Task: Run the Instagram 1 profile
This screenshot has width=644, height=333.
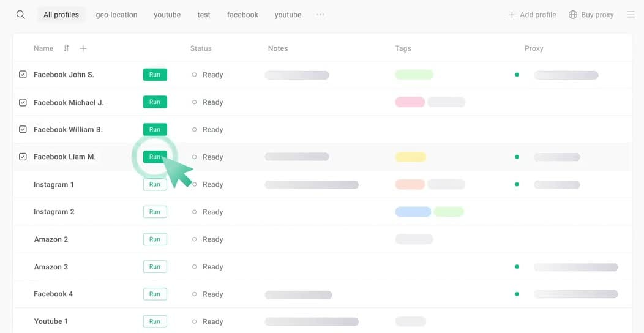Action: pyautogui.click(x=155, y=184)
